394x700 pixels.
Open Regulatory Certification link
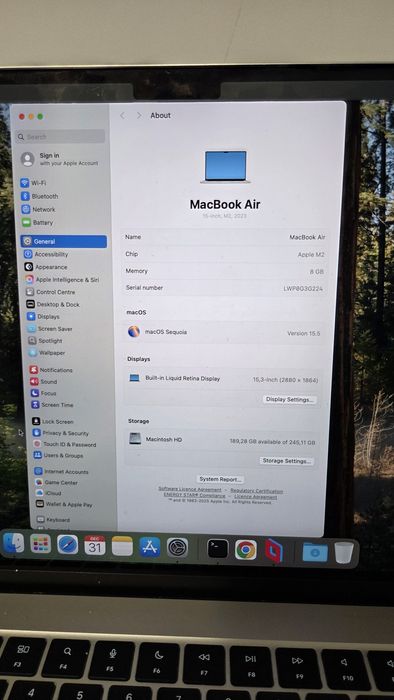(257, 491)
